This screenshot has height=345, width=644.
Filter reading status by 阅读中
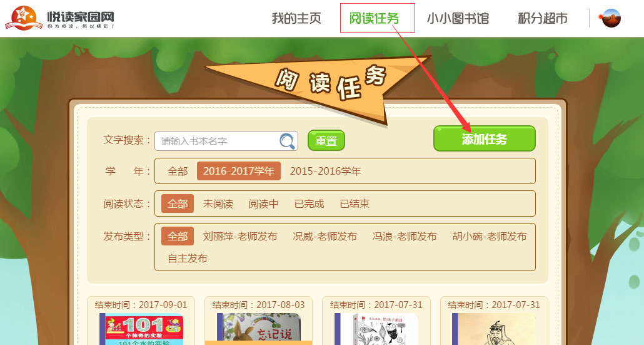(263, 203)
